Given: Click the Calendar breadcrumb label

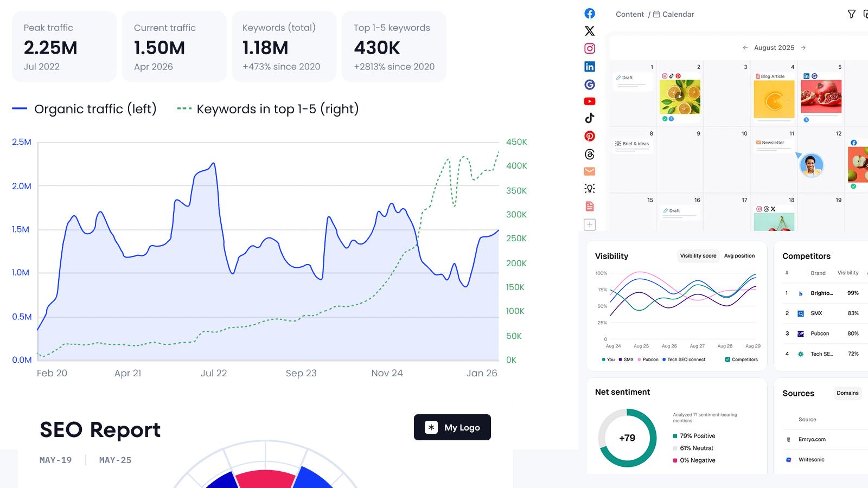Looking at the screenshot, I should click(x=678, y=14).
